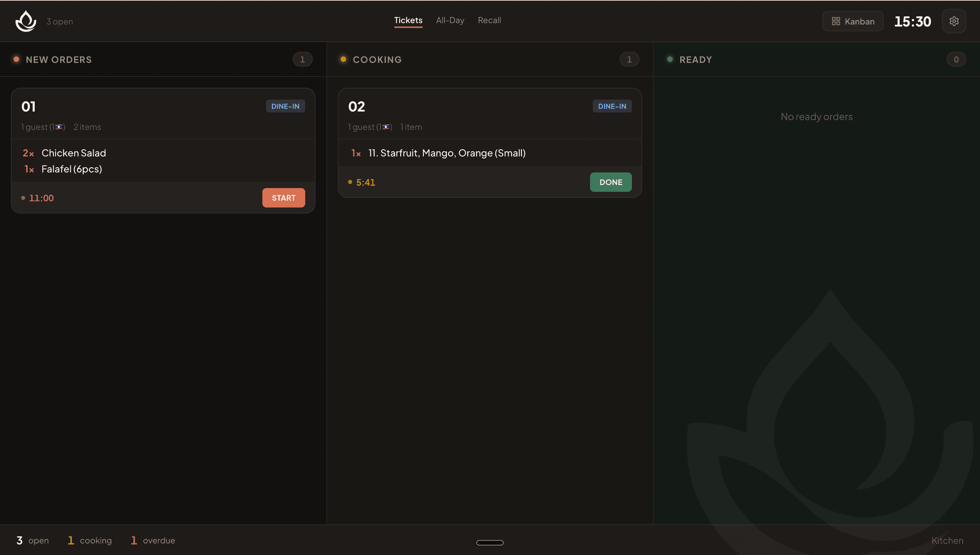
Task: Click order number 01 heading
Action: click(29, 106)
